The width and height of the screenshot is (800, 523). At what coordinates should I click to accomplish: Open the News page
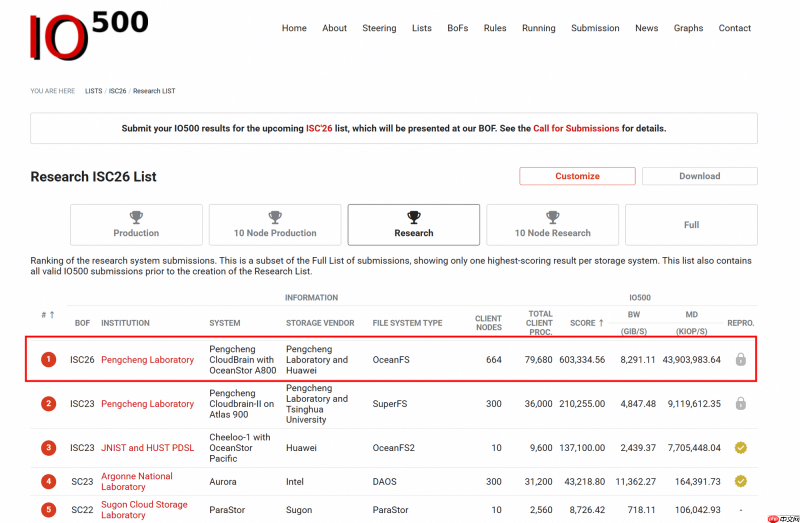646,28
